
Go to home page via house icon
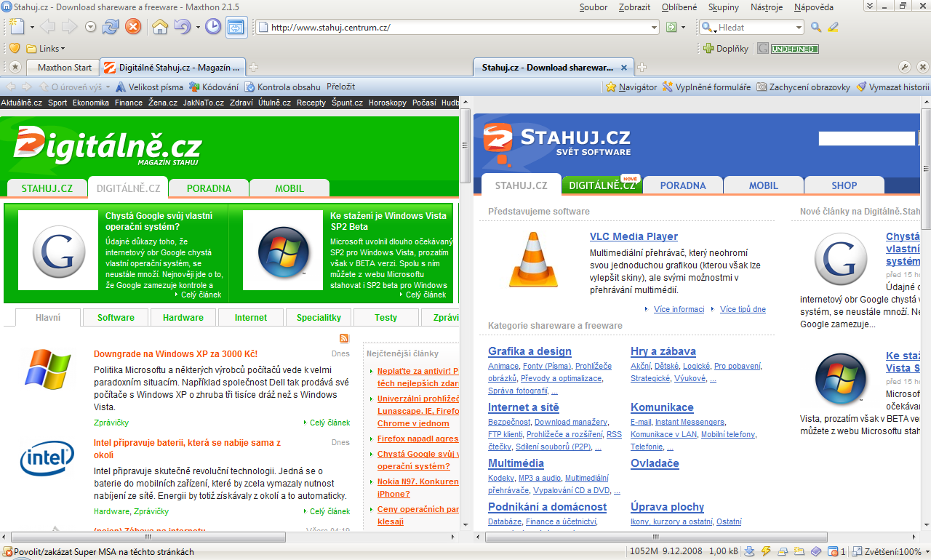[160, 27]
